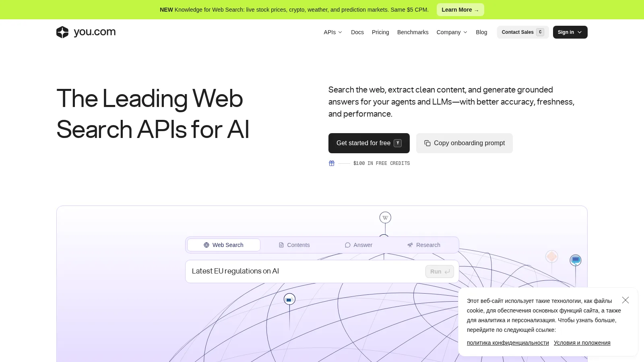644x362 pixels.
Task: Switch to the Contents tab
Action: pyautogui.click(x=294, y=245)
